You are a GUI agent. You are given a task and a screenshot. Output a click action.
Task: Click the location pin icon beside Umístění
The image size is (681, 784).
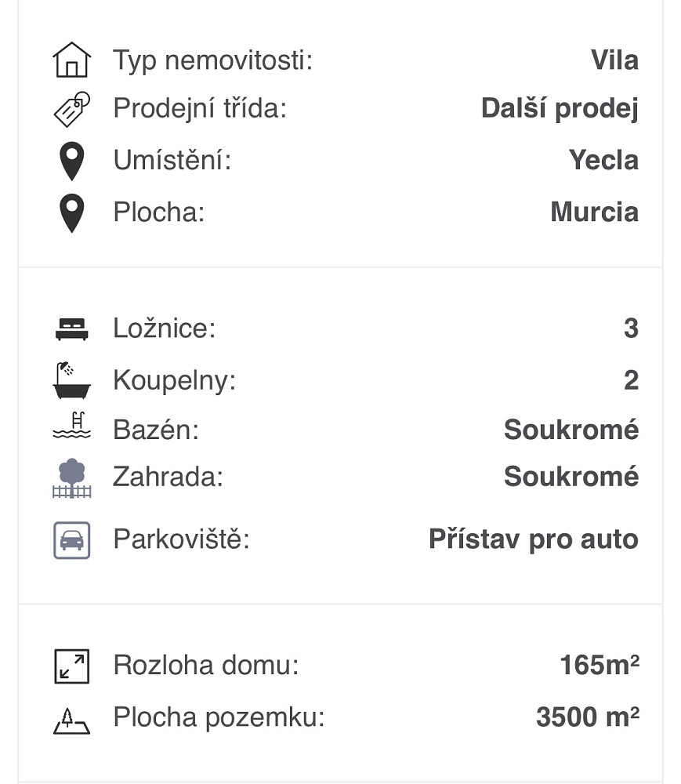click(72, 161)
